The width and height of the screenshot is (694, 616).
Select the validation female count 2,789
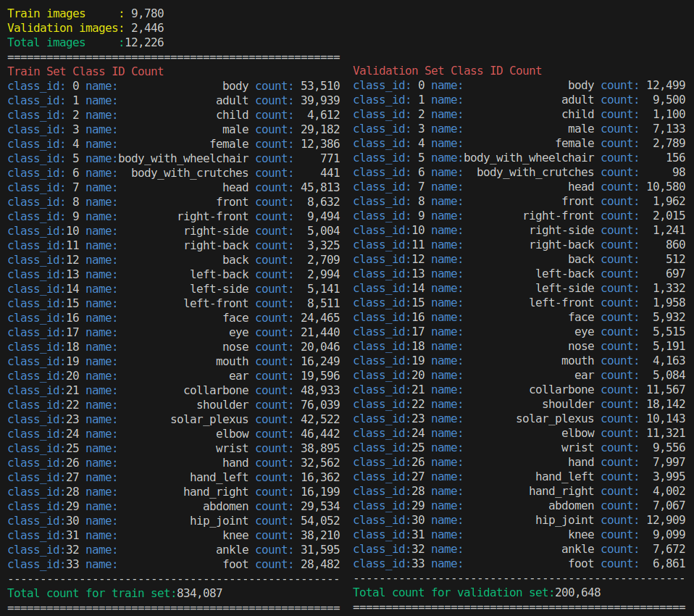[x=669, y=143]
